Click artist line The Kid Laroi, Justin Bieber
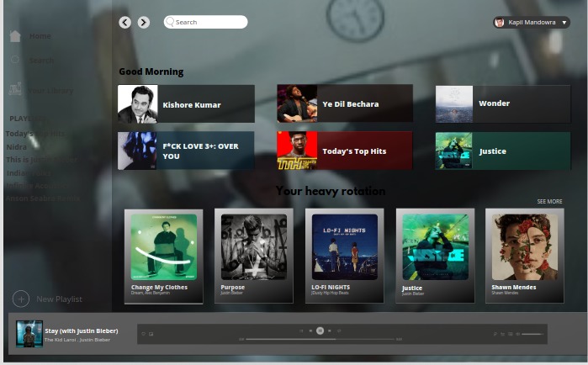Viewport: 588px width, 365px height. coord(77,340)
